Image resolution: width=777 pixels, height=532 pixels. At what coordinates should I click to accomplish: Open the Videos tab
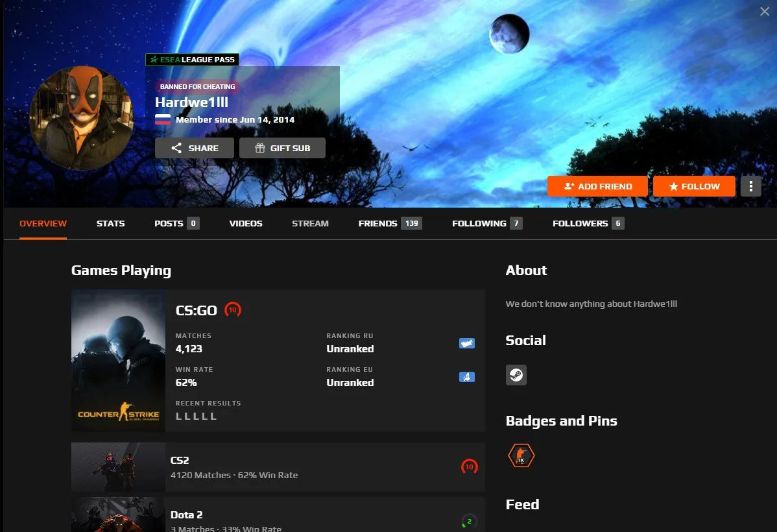[246, 224]
